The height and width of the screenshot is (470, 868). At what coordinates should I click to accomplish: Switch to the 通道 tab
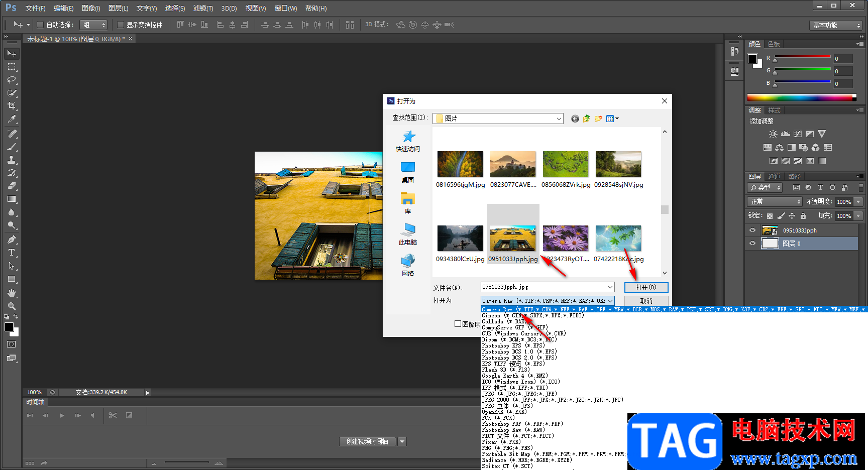[774, 176]
